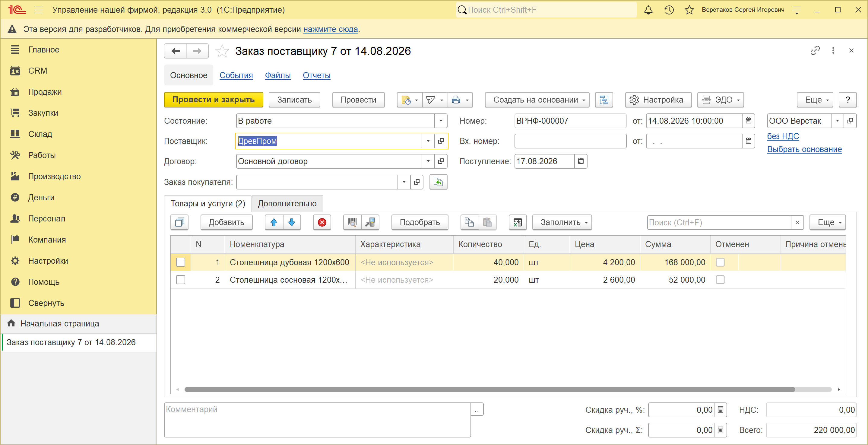This screenshot has width=868, height=445.
Task: Load data from terminal icon
Action: (370, 222)
